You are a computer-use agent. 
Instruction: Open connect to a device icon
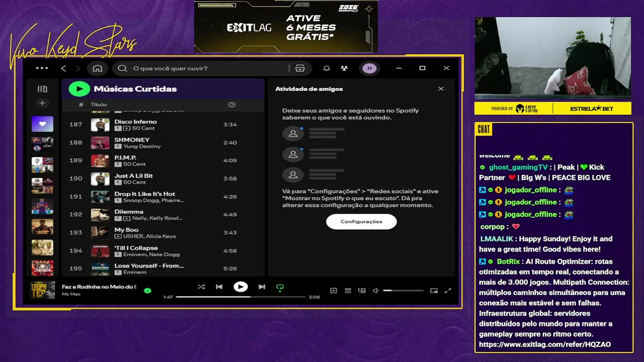(x=361, y=291)
